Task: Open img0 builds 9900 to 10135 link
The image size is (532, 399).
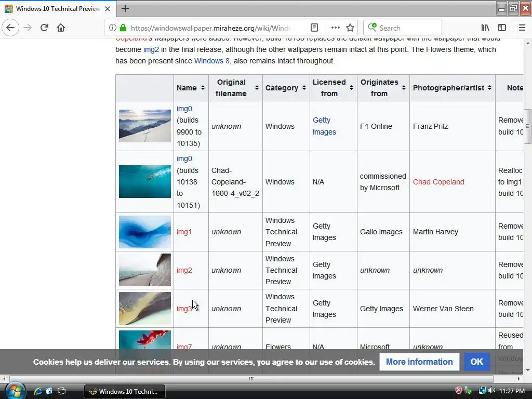Action: [184, 109]
